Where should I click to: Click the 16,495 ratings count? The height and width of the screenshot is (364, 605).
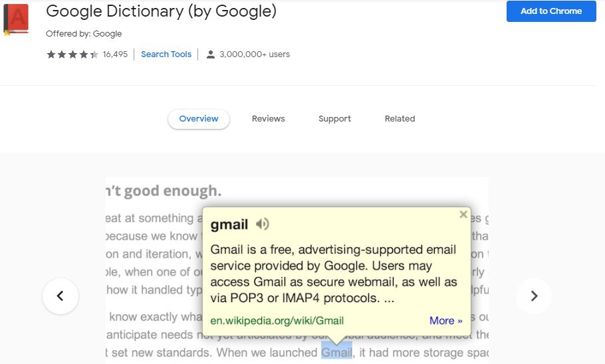pyautogui.click(x=115, y=54)
